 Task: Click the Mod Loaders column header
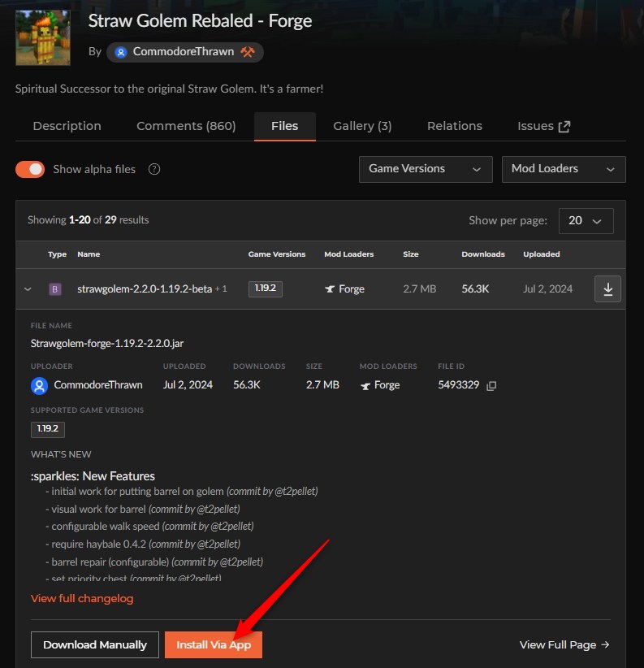click(348, 254)
